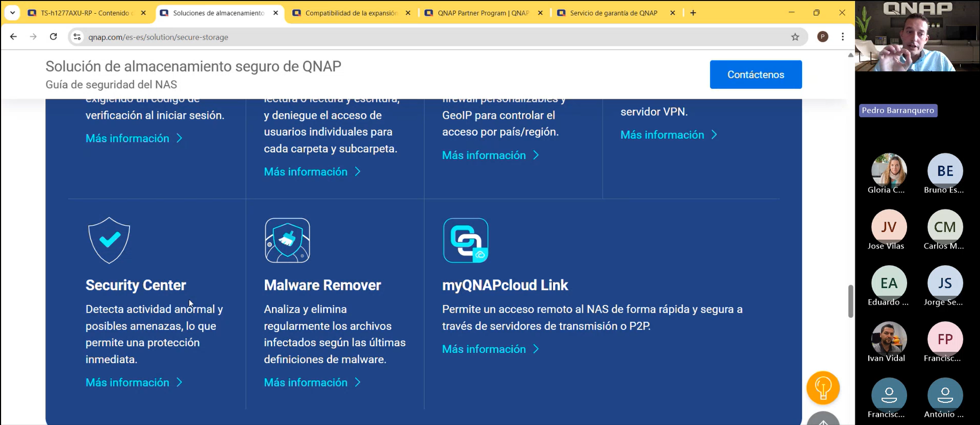Click the scroll-to-top arrow button
The height and width of the screenshot is (425, 980).
(823, 419)
